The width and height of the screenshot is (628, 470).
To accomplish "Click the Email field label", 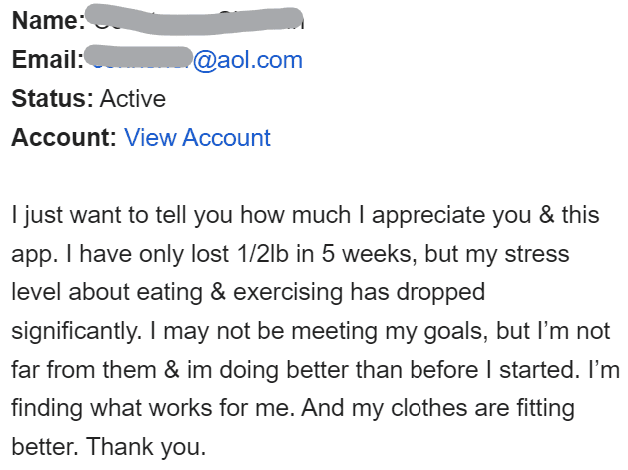I will pos(45,60).
